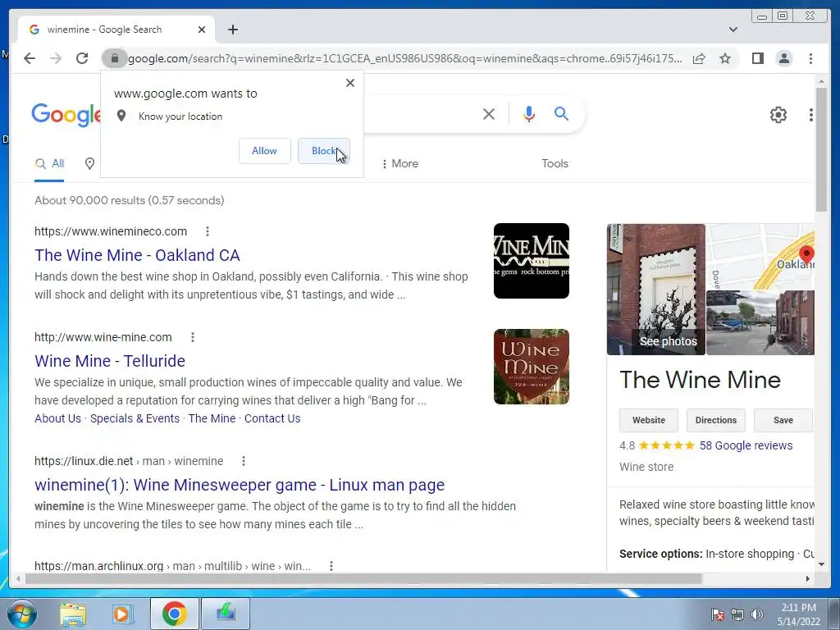Open a new tab with the plus button

[232, 30]
